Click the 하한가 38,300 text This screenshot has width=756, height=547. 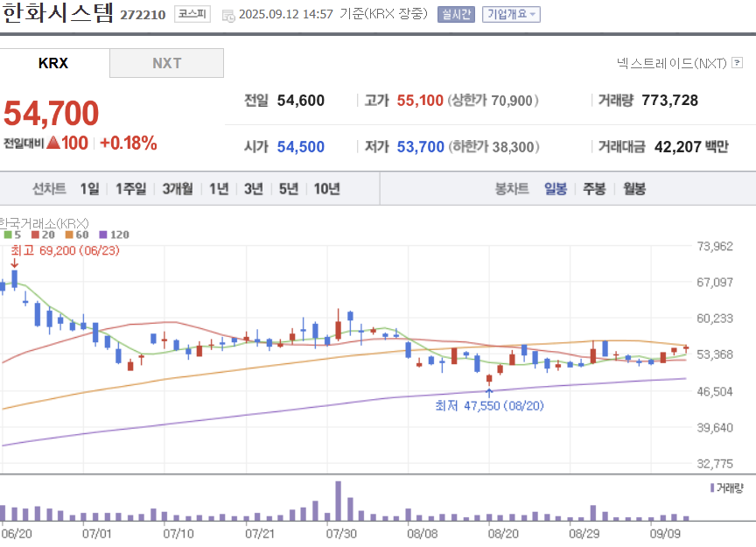click(x=494, y=147)
